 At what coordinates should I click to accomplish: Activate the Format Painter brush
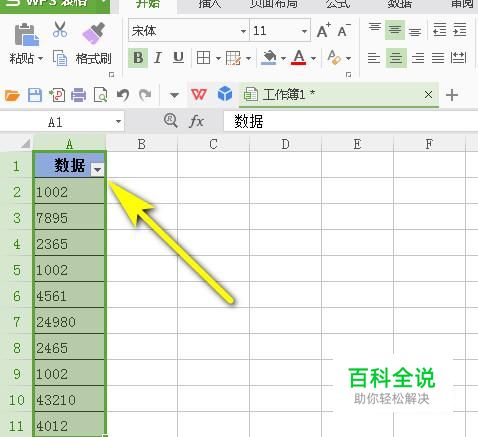[93, 33]
